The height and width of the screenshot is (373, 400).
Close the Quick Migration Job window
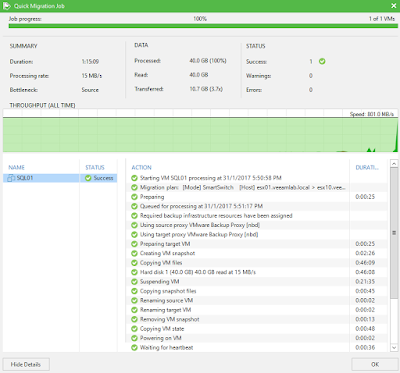pyautogui.click(x=393, y=6)
